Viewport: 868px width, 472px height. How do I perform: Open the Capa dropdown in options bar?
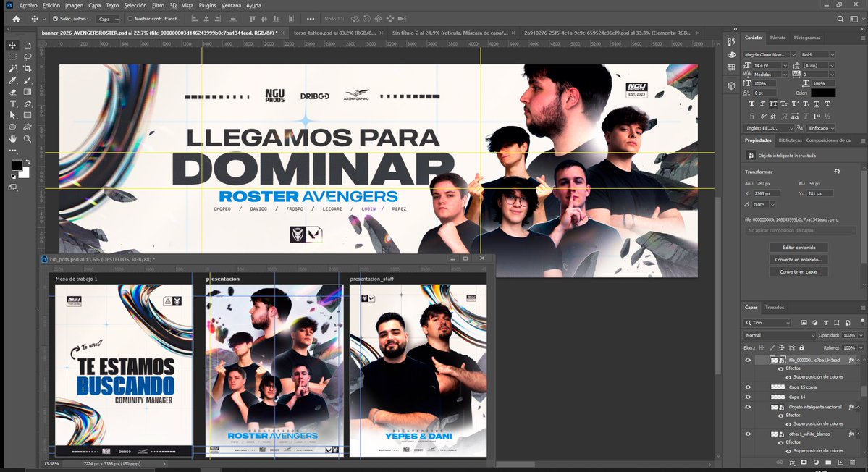coord(109,19)
